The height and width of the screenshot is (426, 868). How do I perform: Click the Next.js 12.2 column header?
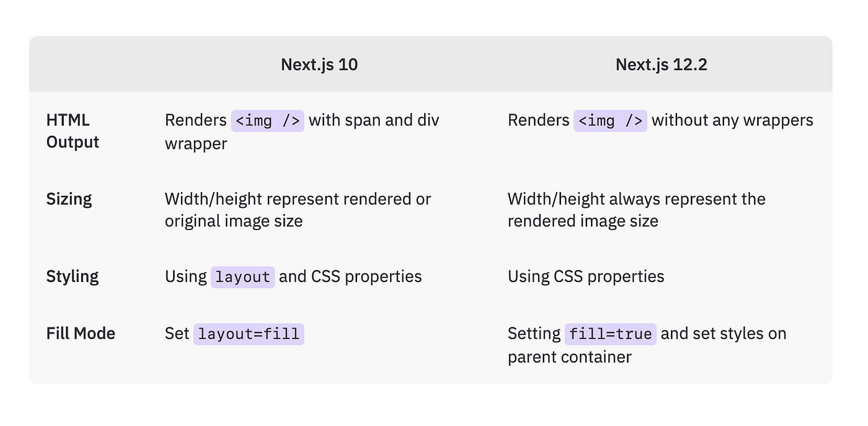pyautogui.click(x=662, y=64)
